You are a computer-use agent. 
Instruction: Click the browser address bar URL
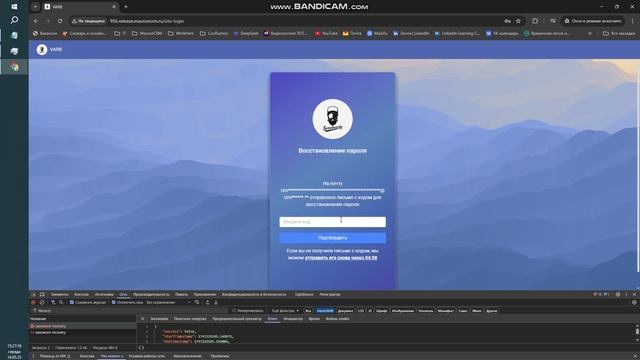[x=147, y=21]
